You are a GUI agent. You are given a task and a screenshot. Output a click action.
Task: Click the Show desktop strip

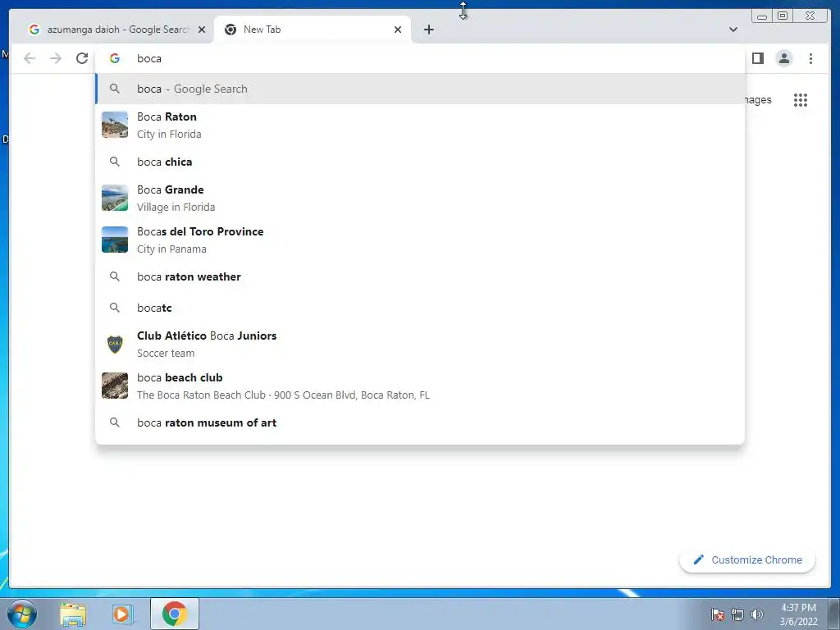click(834, 614)
